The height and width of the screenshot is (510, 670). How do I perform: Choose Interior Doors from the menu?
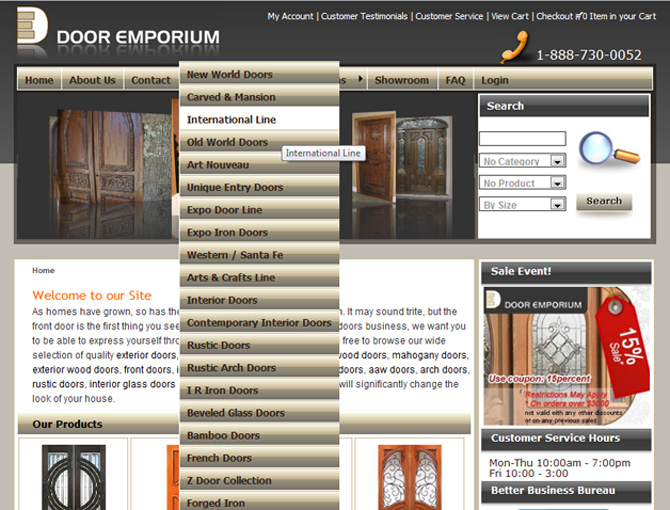point(259,300)
